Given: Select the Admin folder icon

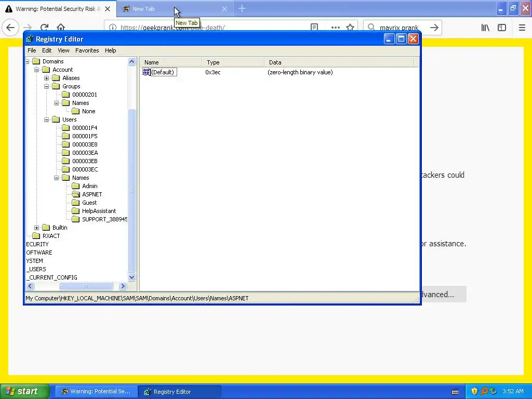Looking at the screenshot, I should pos(76,186).
